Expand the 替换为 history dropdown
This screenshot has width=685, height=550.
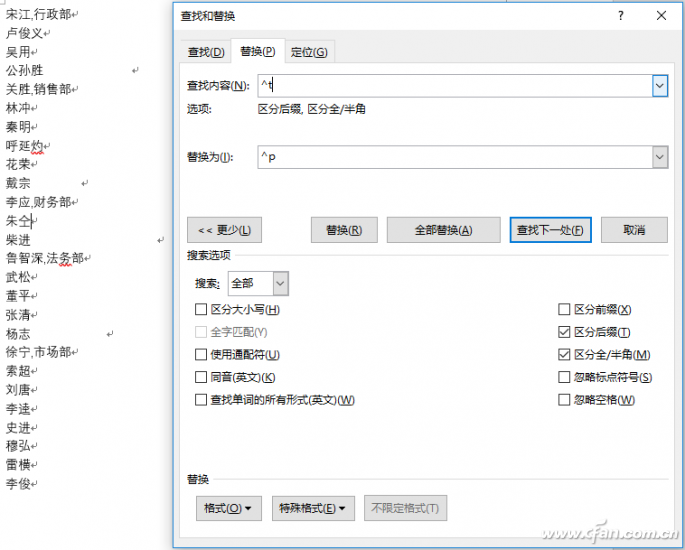pyautogui.click(x=660, y=157)
